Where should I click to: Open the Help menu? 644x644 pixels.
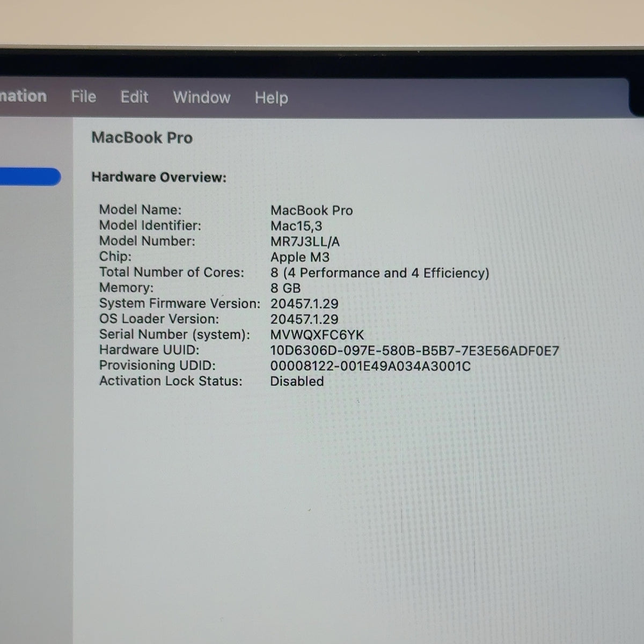point(272,98)
